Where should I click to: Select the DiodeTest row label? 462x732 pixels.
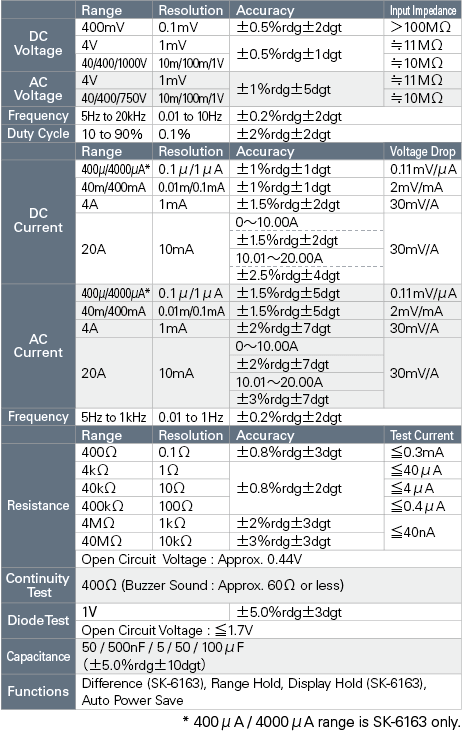(38, 620)
